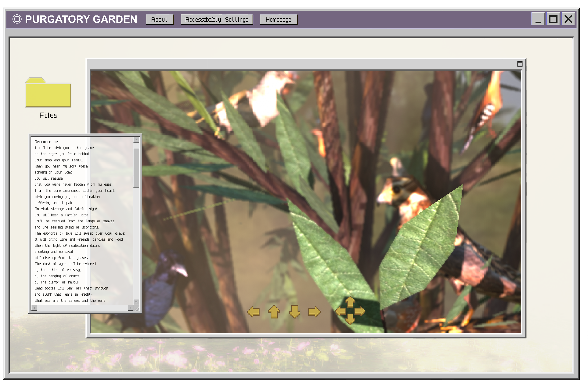Click the left arrow in the four-arrow row
Screen dimensions: 588x387
click(253, 312)
